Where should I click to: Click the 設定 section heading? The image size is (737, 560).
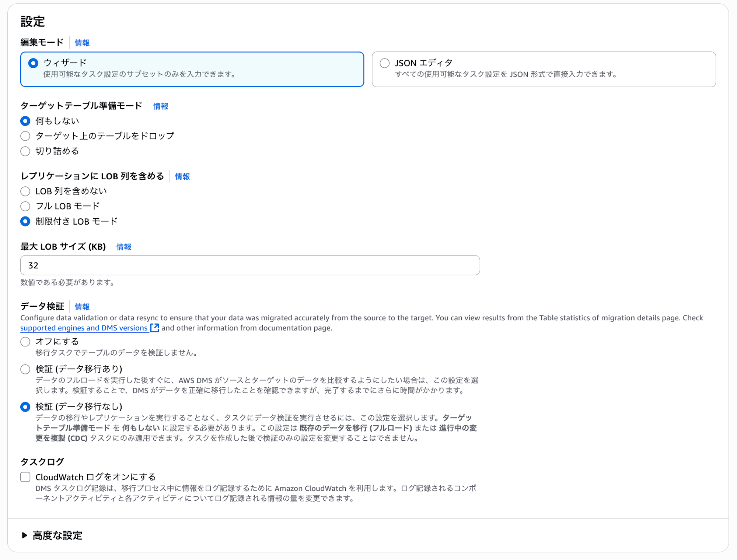(32, 22)
